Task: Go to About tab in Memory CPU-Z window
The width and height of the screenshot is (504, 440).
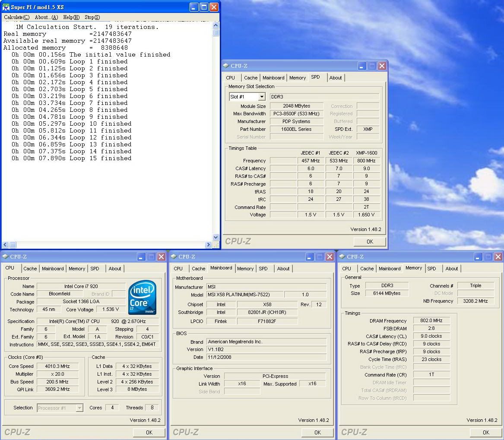Action: click(452, 269)
